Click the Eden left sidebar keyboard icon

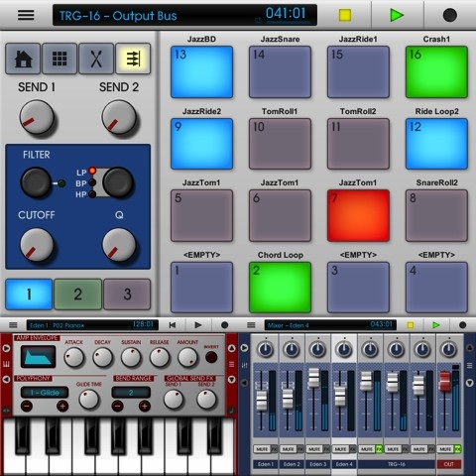6,364
